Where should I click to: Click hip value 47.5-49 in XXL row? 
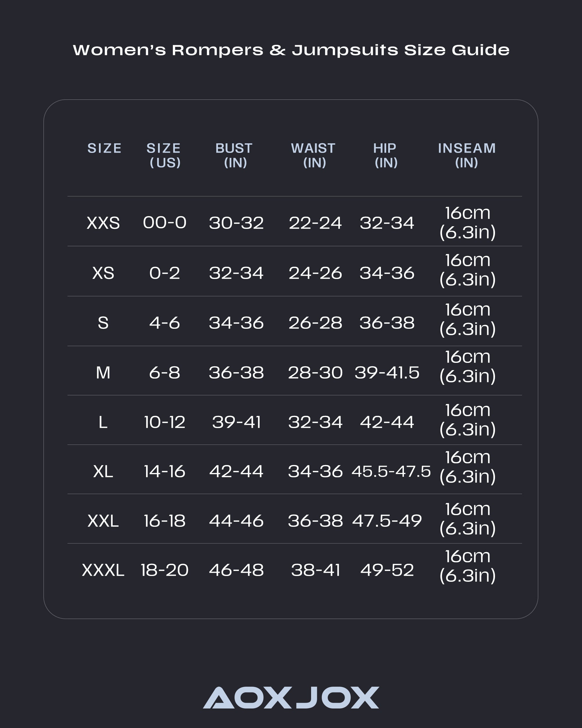(387, 521)
